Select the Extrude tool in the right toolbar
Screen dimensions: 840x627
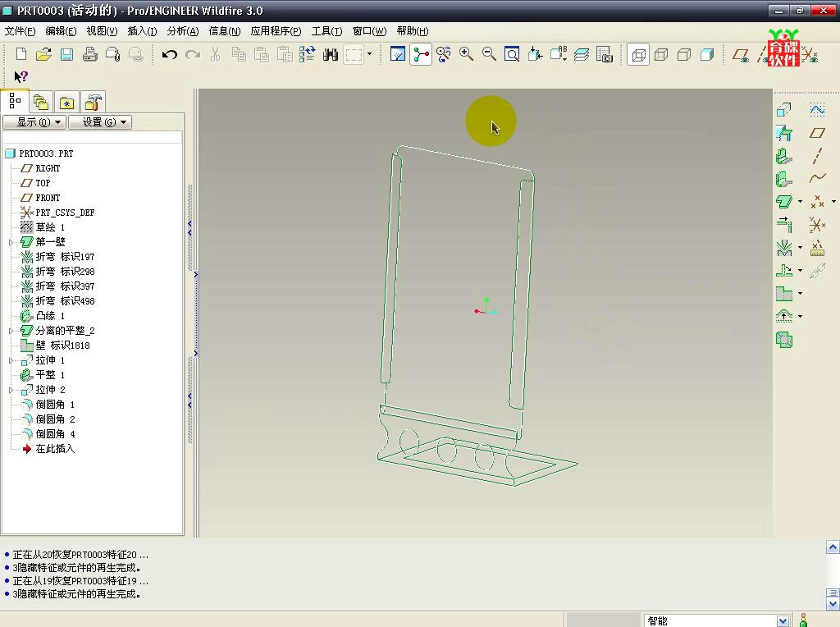(783, 110)
